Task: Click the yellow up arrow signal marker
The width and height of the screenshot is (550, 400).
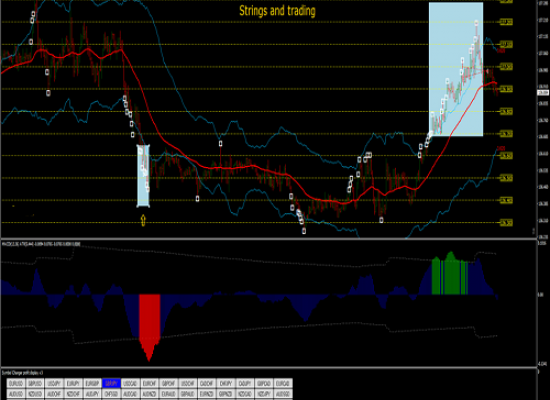Action: 143,220
